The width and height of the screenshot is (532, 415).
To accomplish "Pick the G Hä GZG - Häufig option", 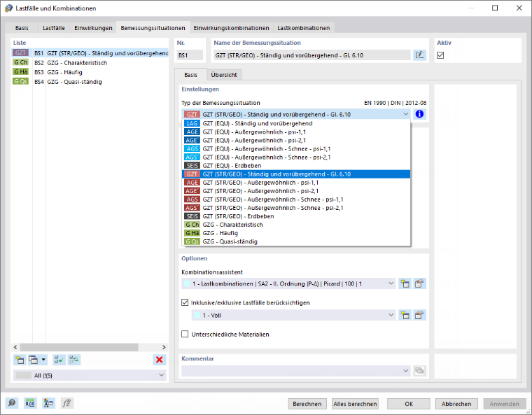I will tap(296, 233).
